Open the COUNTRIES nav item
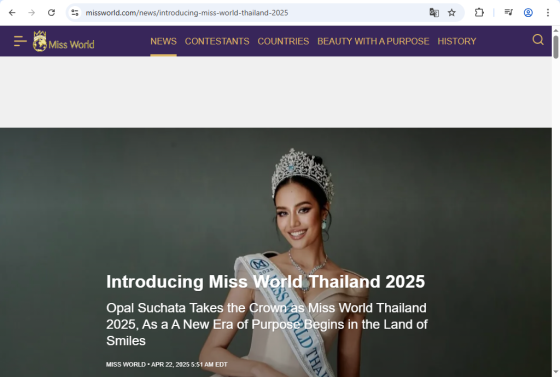Image resolution: width=560 pixels, height=377 pixels. pos(283,41)
